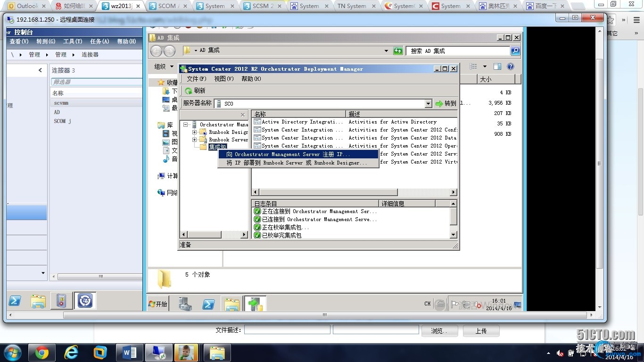Expand the Runbook Servers tree node
Screen dimensions: 644x362
[194, 140]
